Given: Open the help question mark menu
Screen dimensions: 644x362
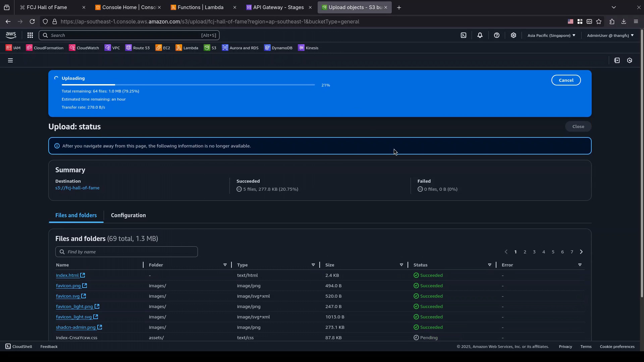Looking at the screenshot, I should 497,35.
